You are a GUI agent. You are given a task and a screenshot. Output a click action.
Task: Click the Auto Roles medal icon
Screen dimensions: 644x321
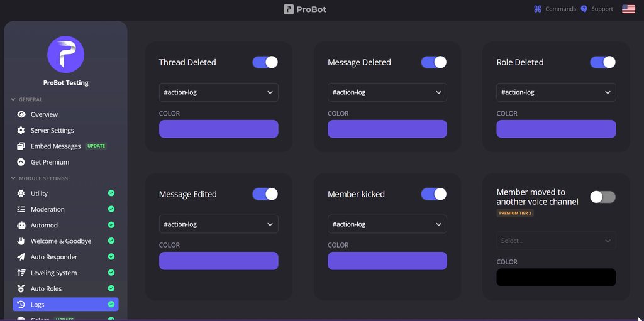click(x=21, y=288)
